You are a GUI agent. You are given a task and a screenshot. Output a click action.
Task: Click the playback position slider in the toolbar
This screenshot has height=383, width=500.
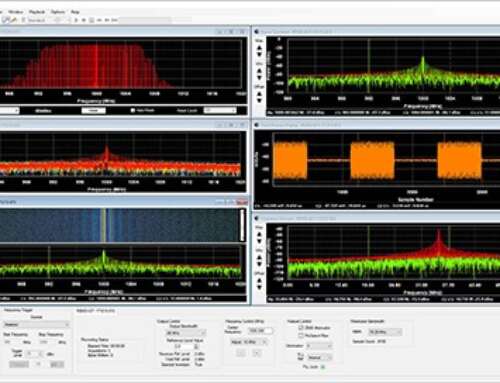tap(145, 20)
